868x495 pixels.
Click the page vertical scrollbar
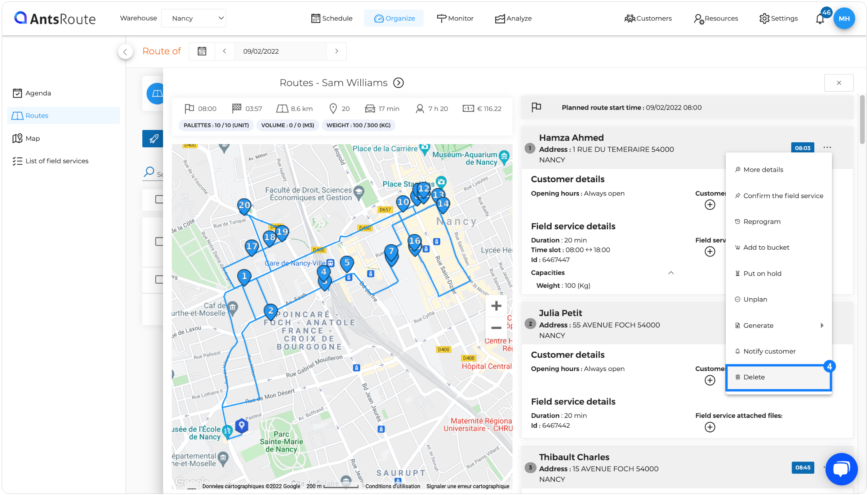pos(862,119)
